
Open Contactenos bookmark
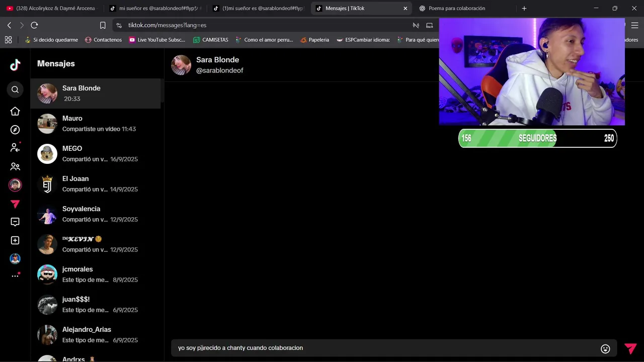[103, 40]
